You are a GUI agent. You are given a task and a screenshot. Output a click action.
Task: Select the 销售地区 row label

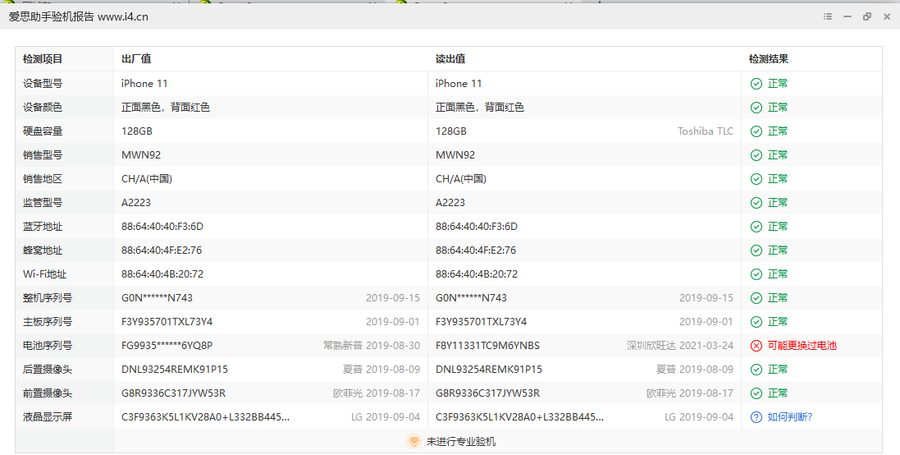(42, 179)
